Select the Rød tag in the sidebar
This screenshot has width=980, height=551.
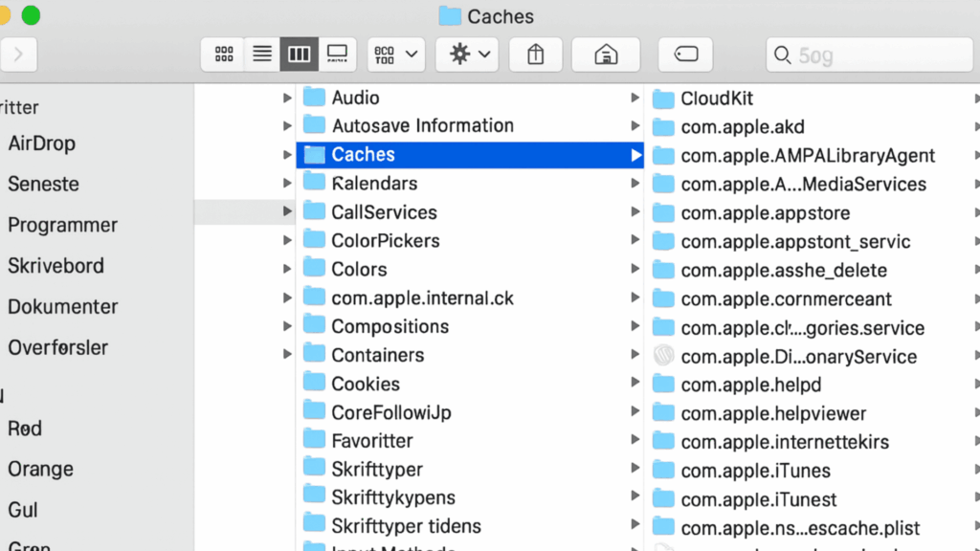pos(25,429)
